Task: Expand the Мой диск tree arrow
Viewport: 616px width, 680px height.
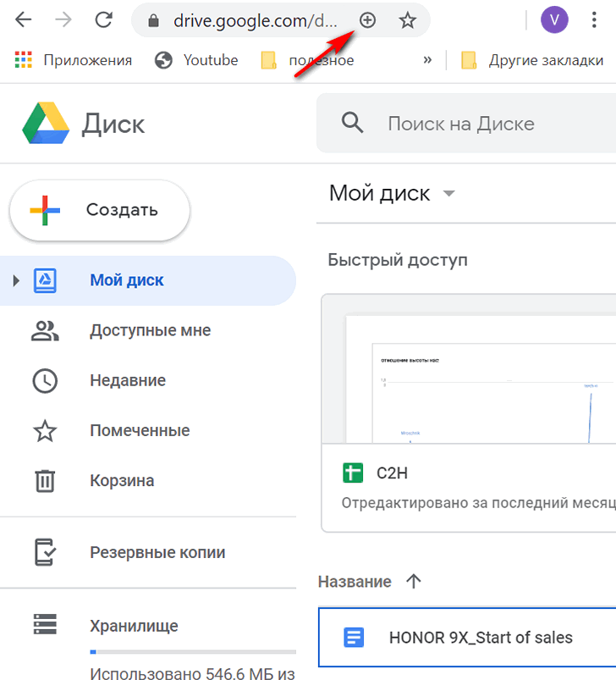Action: [x=16, y=280]
